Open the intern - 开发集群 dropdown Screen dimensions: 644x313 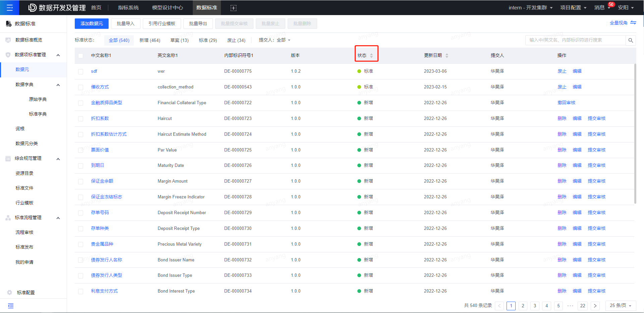pos(530,7)
